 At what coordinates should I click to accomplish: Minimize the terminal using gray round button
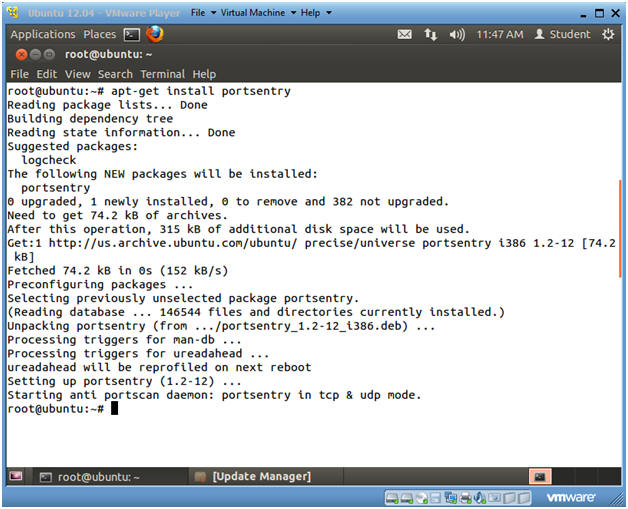(36, 54)
